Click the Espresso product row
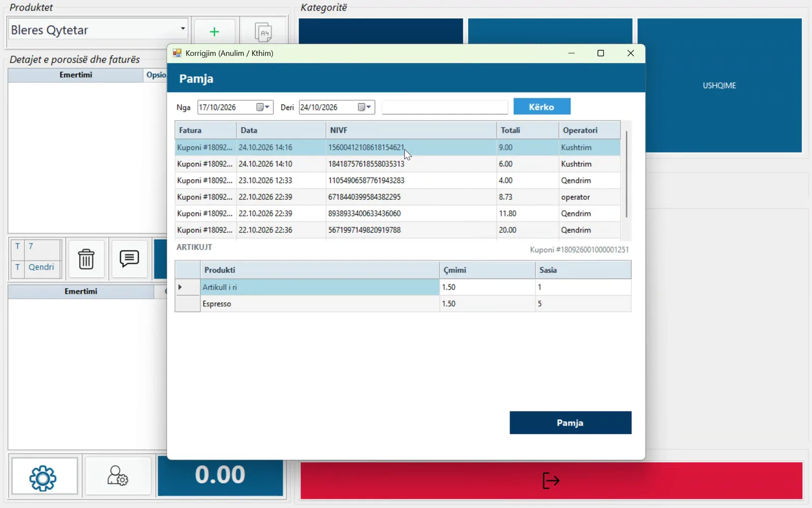 coord(403,304)
